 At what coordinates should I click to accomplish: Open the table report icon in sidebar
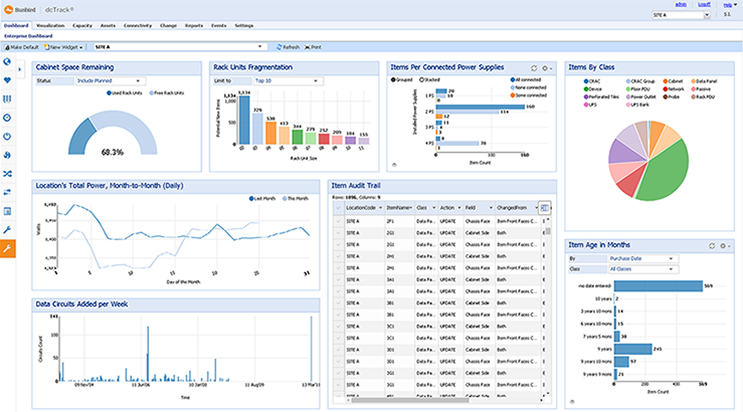[x=7, y=211]
